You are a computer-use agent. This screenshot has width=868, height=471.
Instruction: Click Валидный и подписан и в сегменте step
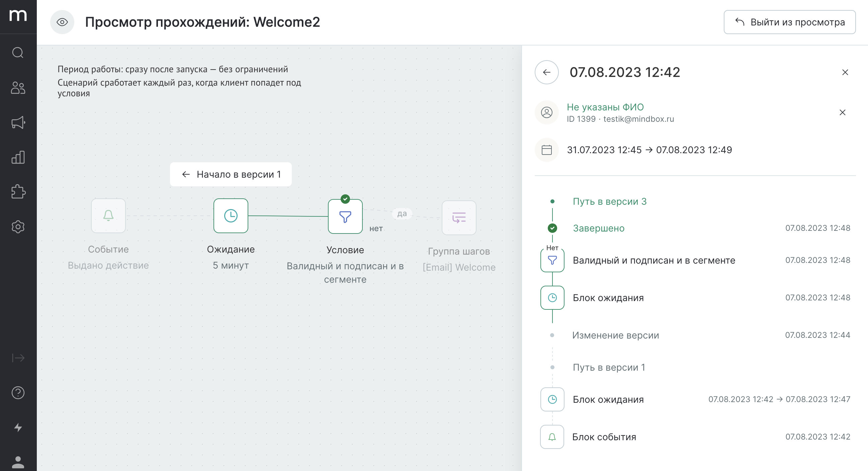[x=654, y=260]
